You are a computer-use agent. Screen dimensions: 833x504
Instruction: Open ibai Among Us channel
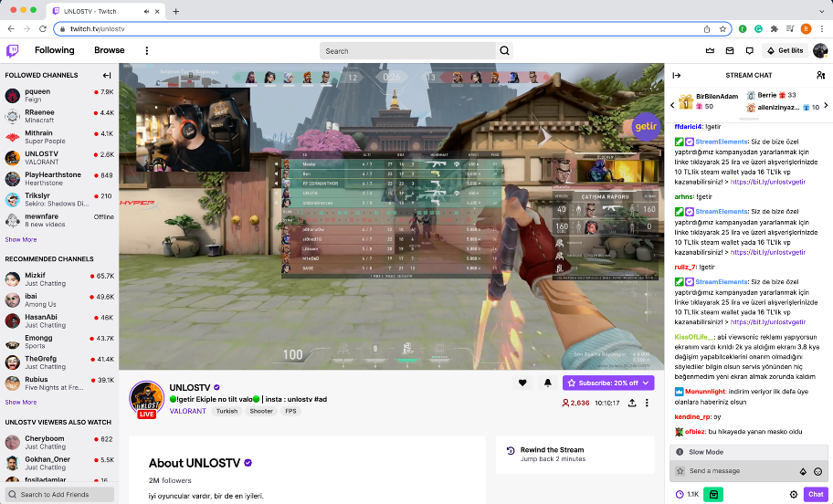pyautogui.click(x=59, y=300)
